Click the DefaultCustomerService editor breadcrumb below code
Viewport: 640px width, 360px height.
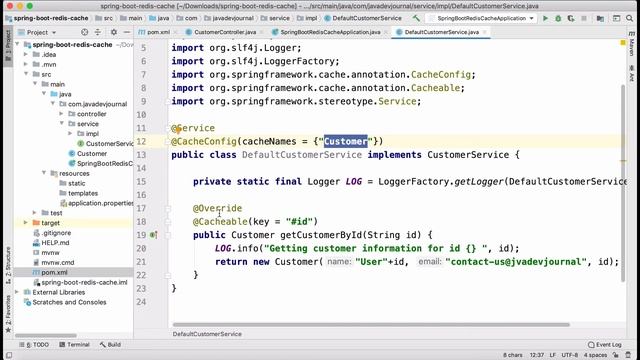207,334
